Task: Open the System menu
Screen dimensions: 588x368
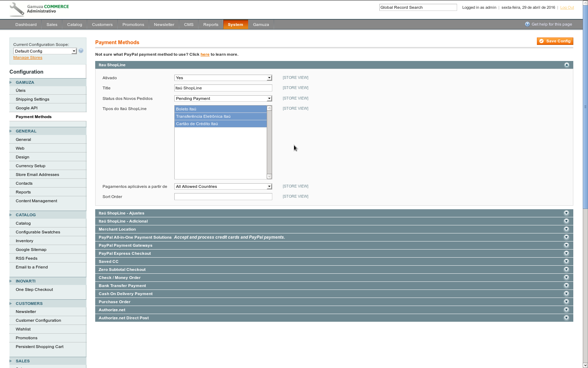Action: click(235, 25)
